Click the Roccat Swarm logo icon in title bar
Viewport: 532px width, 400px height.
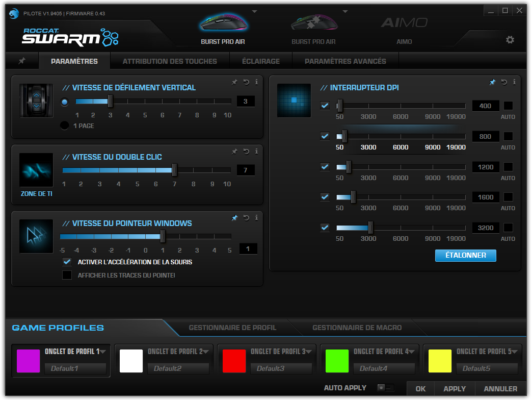[x=14, y=14]
